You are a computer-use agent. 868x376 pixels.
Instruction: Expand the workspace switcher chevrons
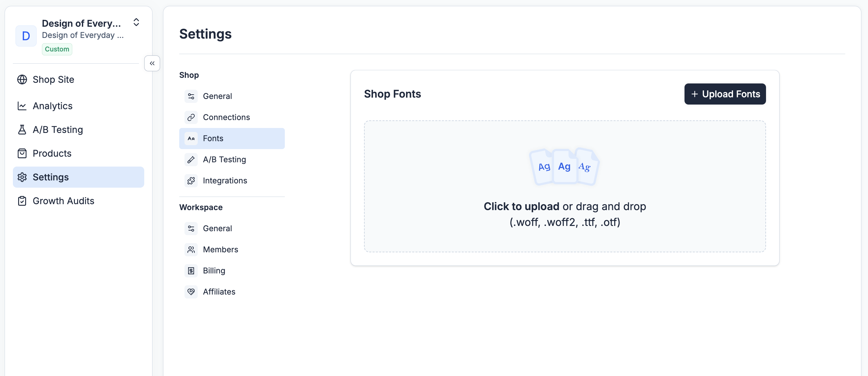(136, 22)
